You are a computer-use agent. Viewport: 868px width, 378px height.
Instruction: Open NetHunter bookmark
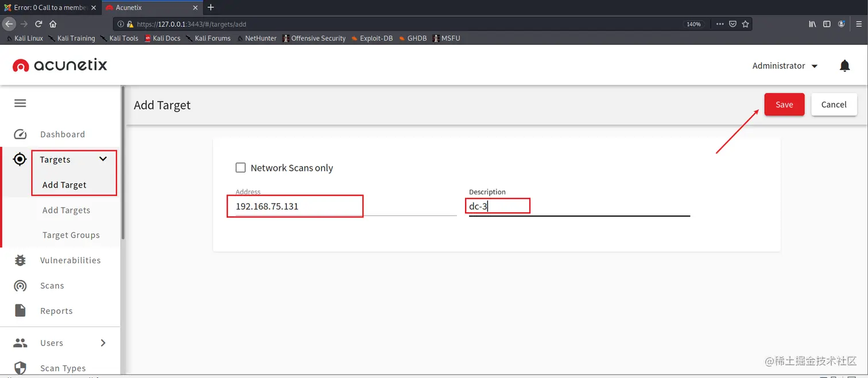tap(257, 38)
